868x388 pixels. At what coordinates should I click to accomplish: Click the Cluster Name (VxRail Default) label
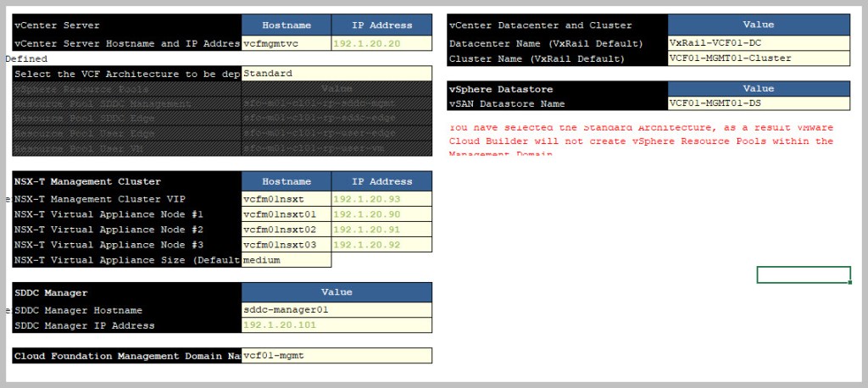click(x=558, y=58)
